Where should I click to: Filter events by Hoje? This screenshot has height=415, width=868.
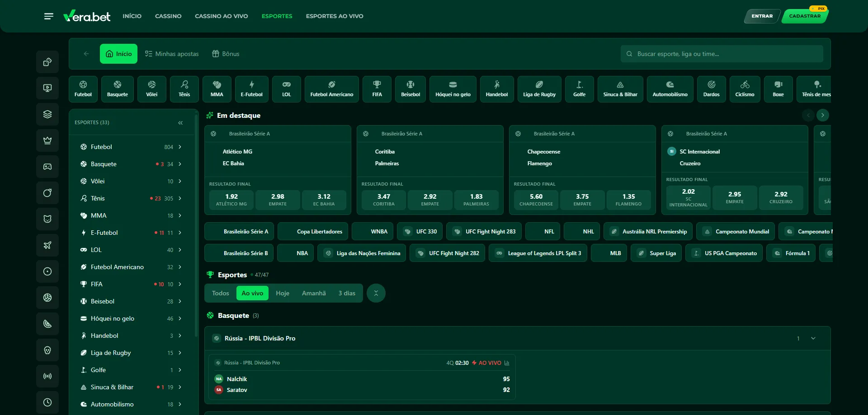coord(283,293)
